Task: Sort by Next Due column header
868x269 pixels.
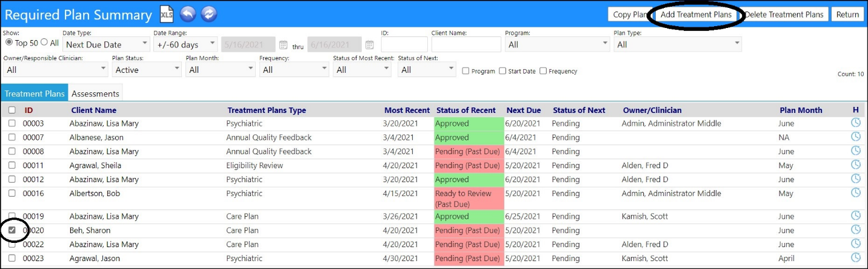Action: pos(524,110)
